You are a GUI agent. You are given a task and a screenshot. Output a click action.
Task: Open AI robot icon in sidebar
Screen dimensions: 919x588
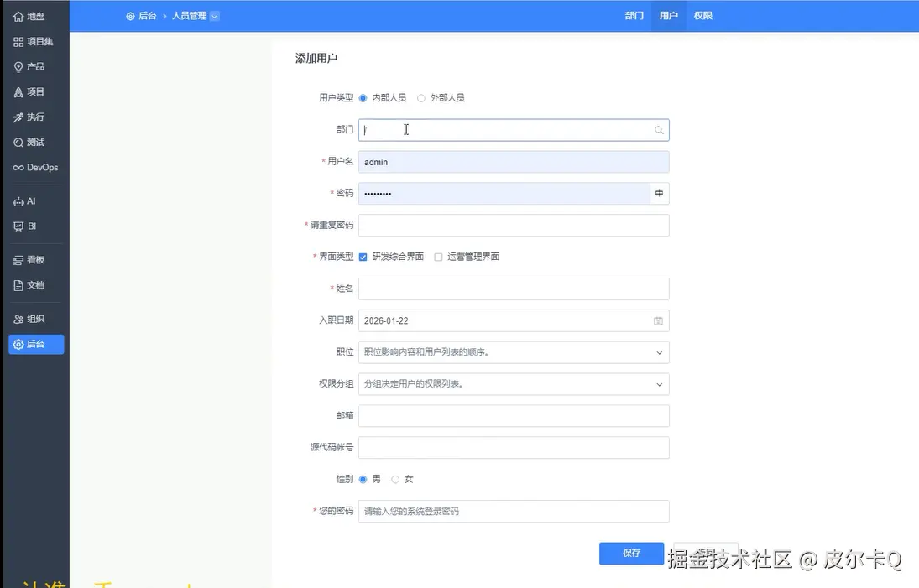click(x=18, y=201)
